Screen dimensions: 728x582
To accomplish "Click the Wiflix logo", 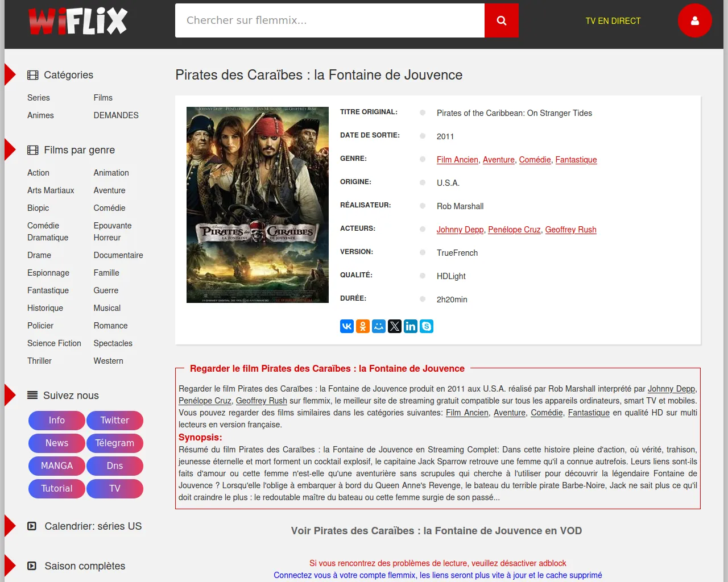I will click(x=78, y=21).
